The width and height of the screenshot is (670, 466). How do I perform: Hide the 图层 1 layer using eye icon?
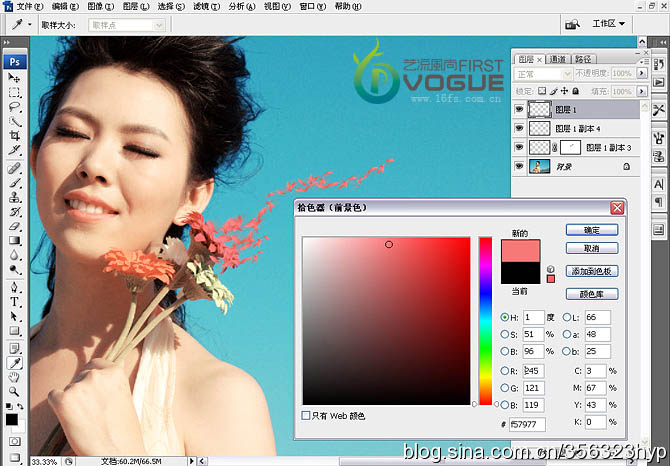pos(519,109)
